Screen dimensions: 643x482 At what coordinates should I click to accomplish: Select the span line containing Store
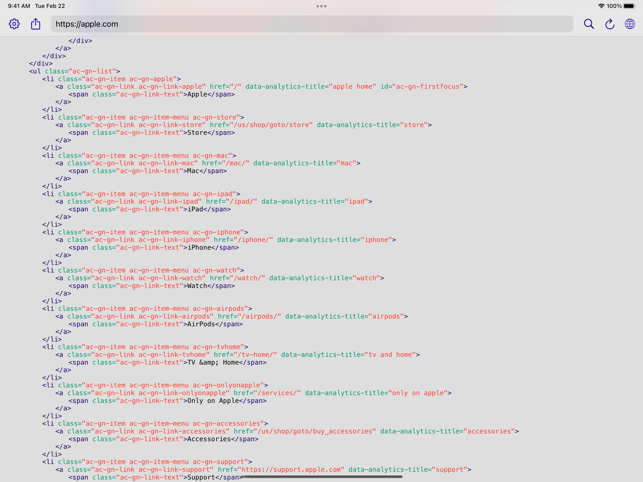coord(152,132)
